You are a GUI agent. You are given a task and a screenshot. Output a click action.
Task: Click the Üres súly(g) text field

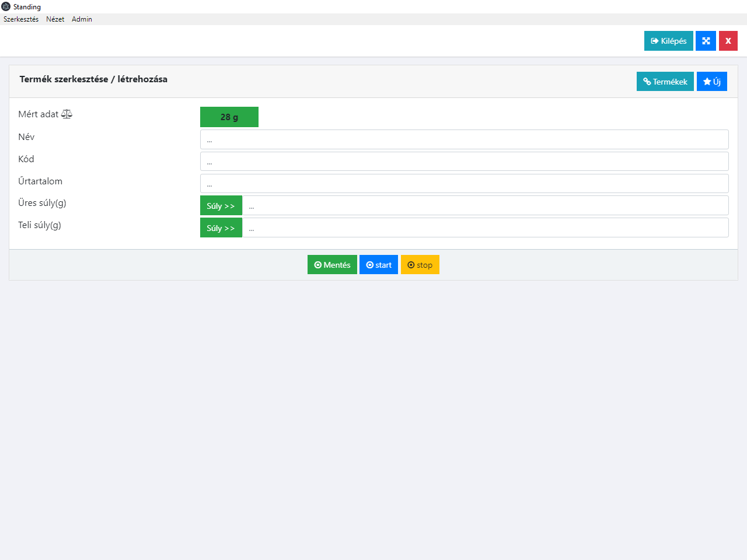coord(484,206)
